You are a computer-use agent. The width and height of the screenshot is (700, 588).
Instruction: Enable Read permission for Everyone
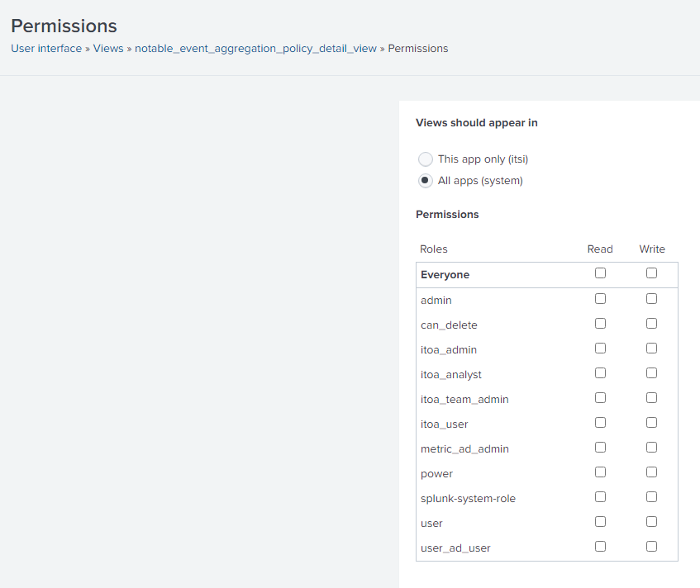[x=599, y=273]
